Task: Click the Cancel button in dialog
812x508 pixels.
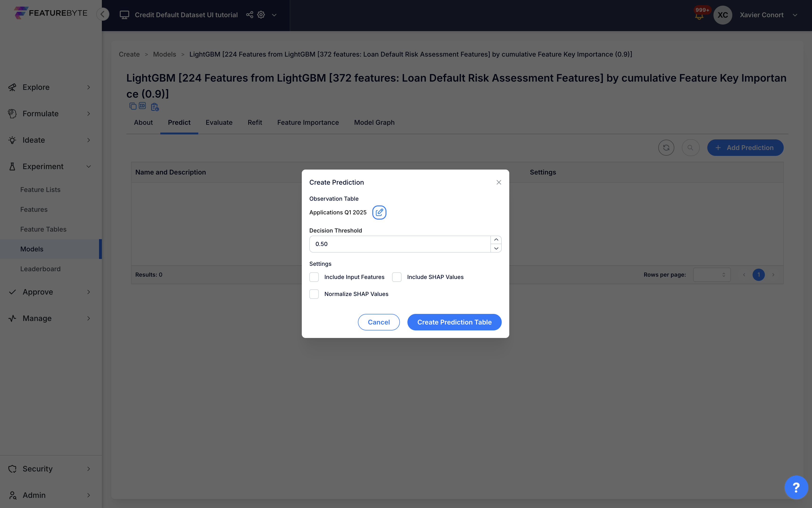Action: 378,322
